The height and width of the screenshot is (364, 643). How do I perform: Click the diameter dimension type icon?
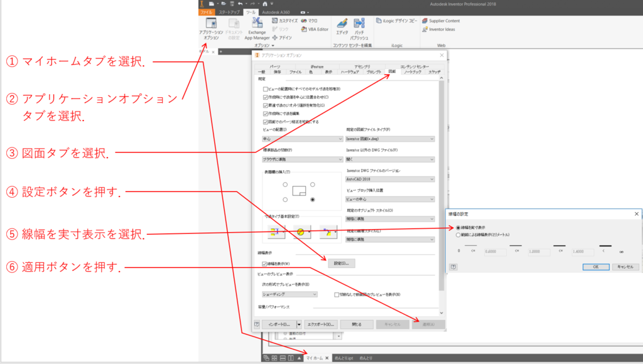tap(301, 232)
